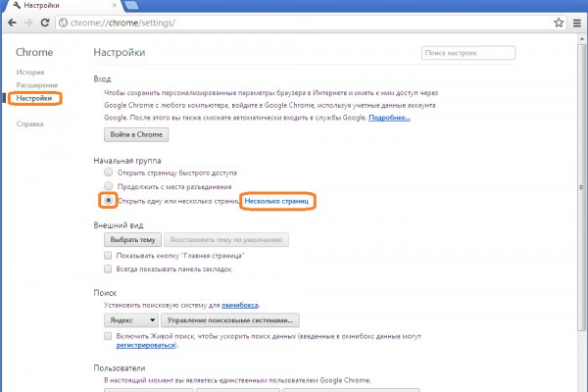Check the 'Включить Живой поиск' checkbox

pyautogui.click(x=109, y=336)
